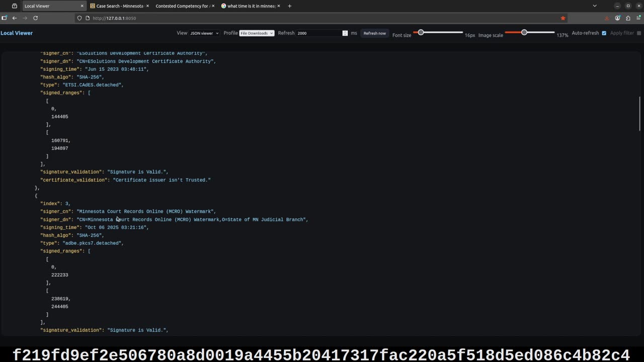Click the value 222233 in signed_ranges
The image size is (644, 362).
(59, 275)
